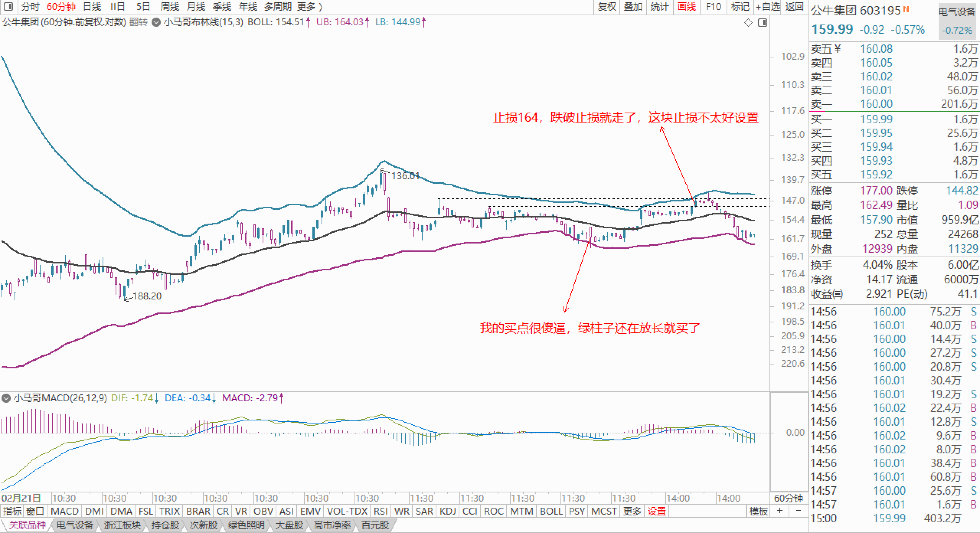Toggle right info panel icon

[763, 23]
